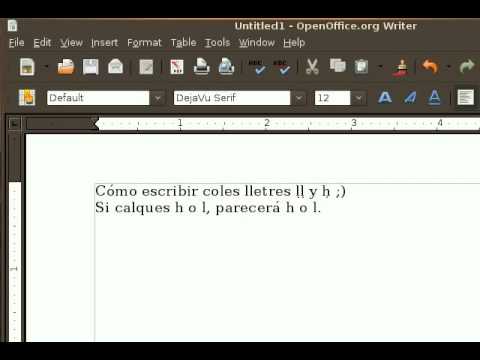The height and width of the screenshot is (360, 480).
Task: Expand the paragraph style dropdown arrow
Action: tap(158, 98)
